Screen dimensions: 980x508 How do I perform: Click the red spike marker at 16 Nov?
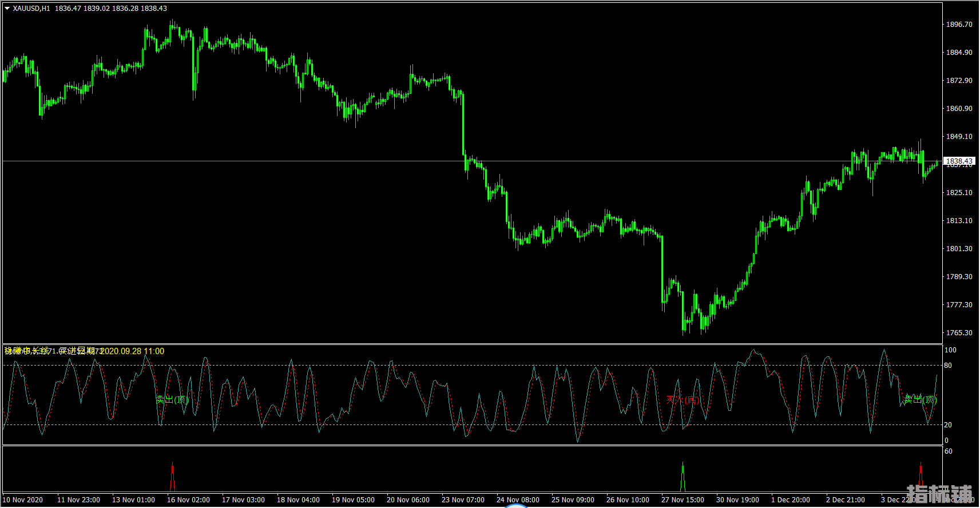172,477
